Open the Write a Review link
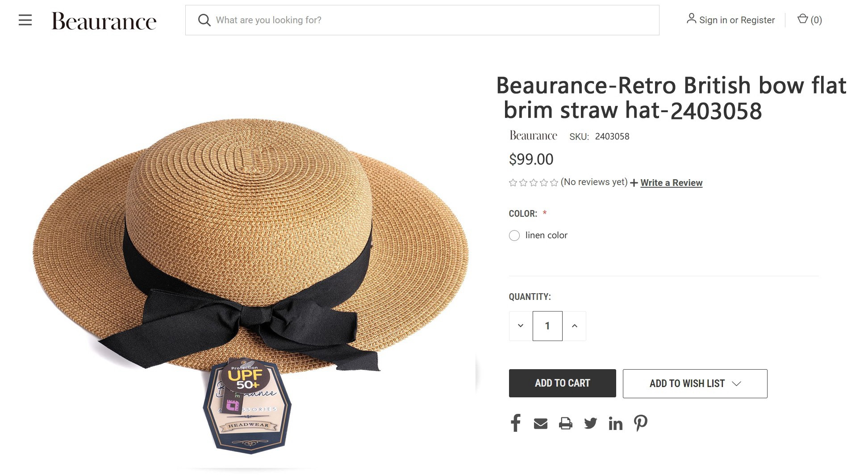 671,183
